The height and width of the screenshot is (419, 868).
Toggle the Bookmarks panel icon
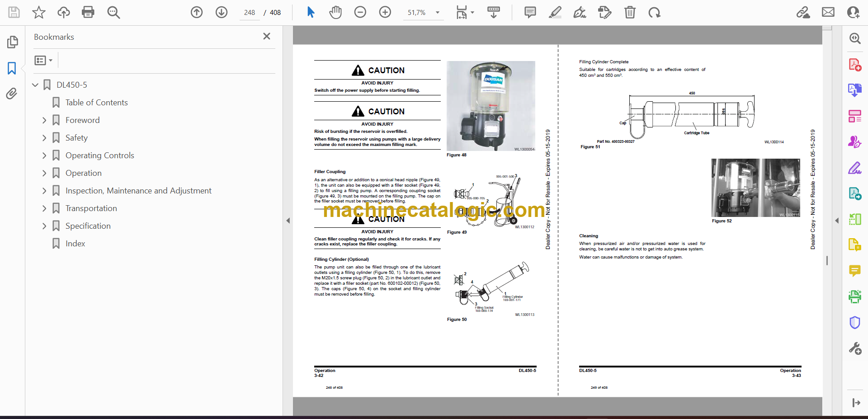click(12, 68)
